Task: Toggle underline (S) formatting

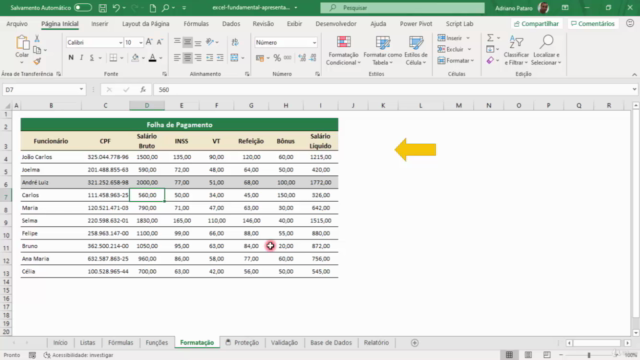Action: (x=92, y=58)
